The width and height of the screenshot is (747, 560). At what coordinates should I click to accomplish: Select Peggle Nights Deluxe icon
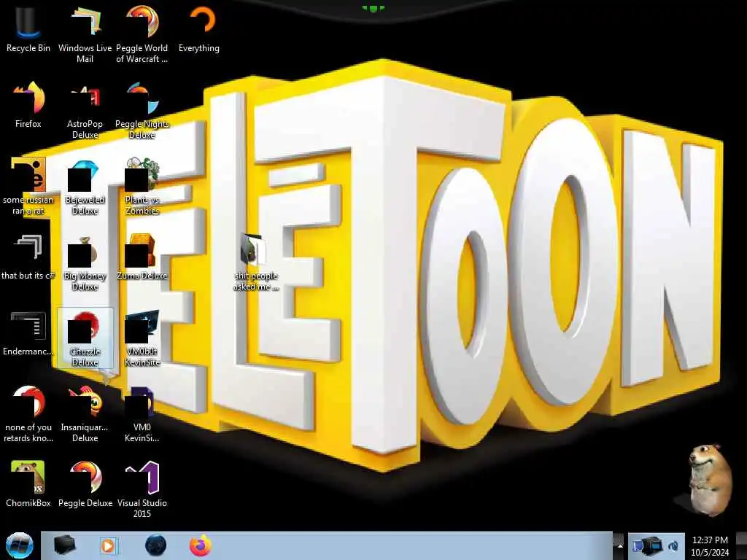pos(142,111)
